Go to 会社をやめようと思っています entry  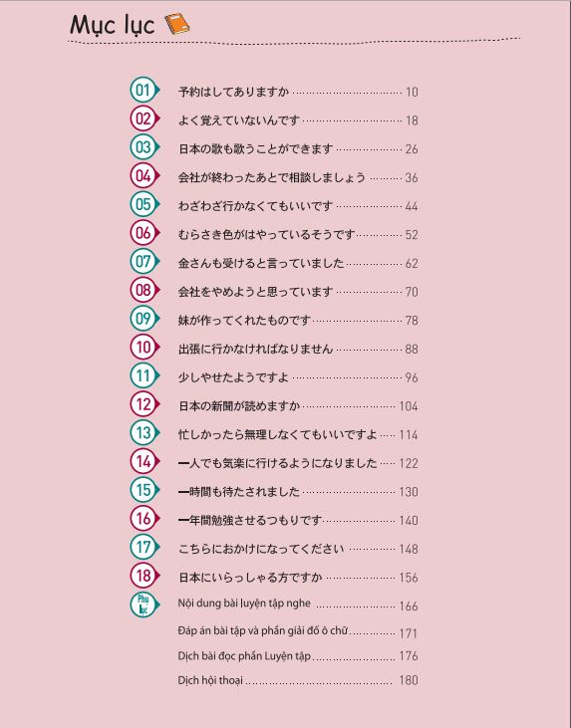[255, 292]
